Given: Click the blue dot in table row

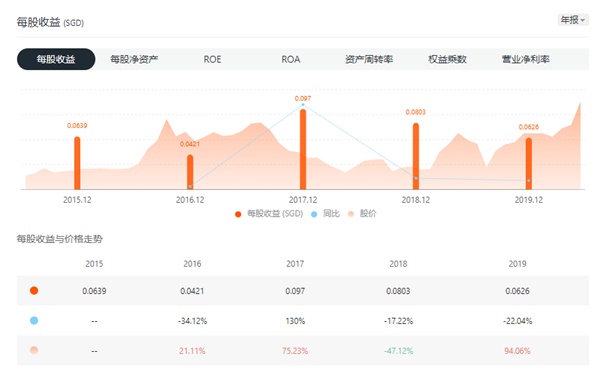Looking at the screenshot, I should click(34, 321).
